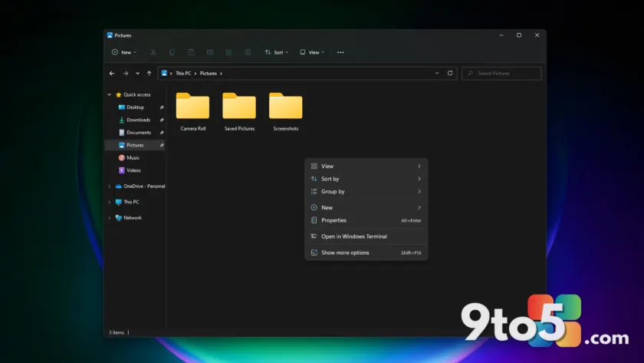Click the Pictures icon in title bar
This screenshot has height=363, width=644.
click(110, 35)
